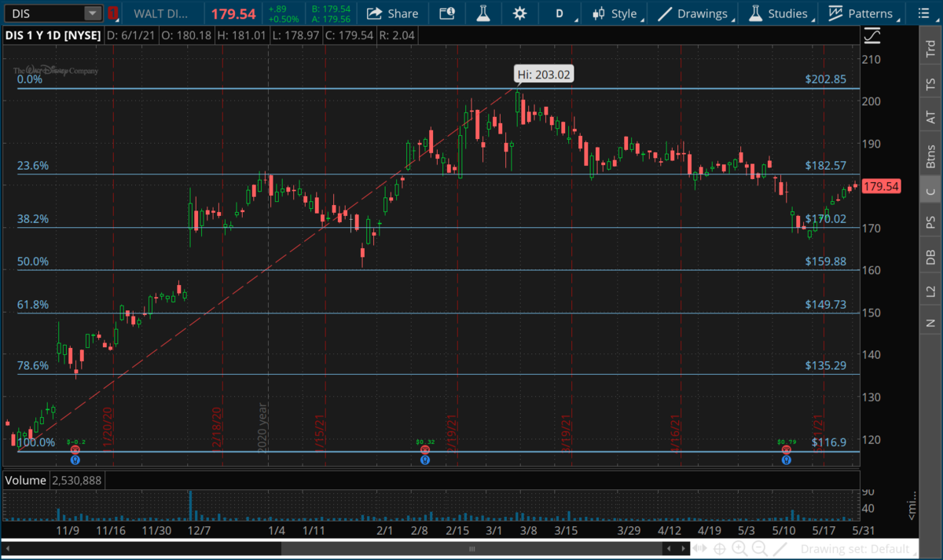Image resolution: width=943 pixels, height=560 pixels.
Task: Click the $135.29 Fibonacci level label
Action: point(827,366)
